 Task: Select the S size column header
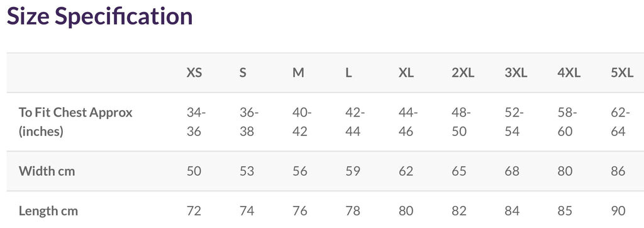(x=243, y=73)
